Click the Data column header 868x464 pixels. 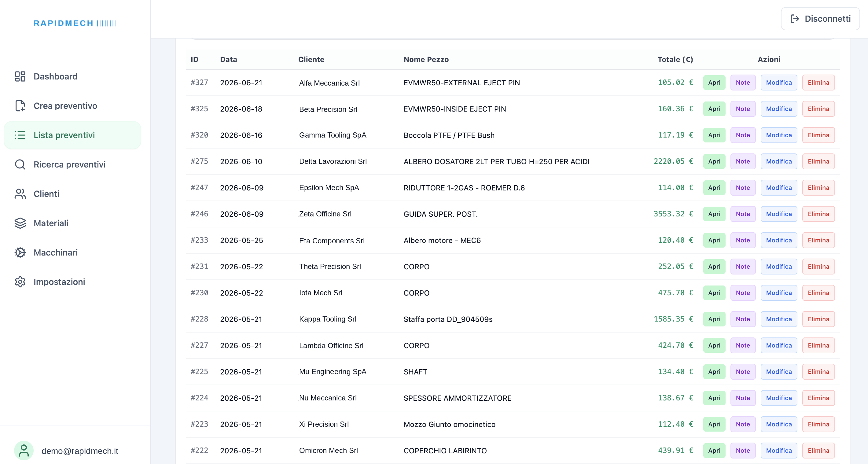228,60
